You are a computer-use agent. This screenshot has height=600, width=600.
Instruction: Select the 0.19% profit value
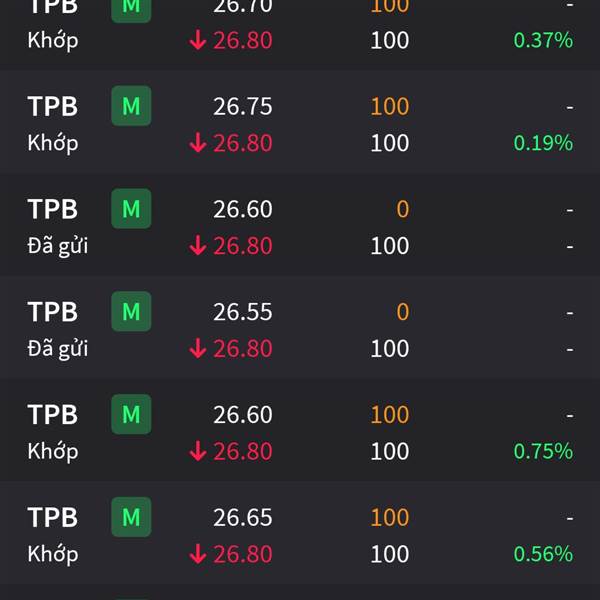543,143
